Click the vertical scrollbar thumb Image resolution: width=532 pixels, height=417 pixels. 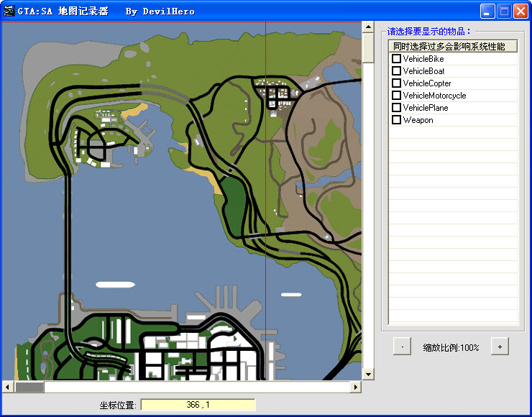pos(368,47)
